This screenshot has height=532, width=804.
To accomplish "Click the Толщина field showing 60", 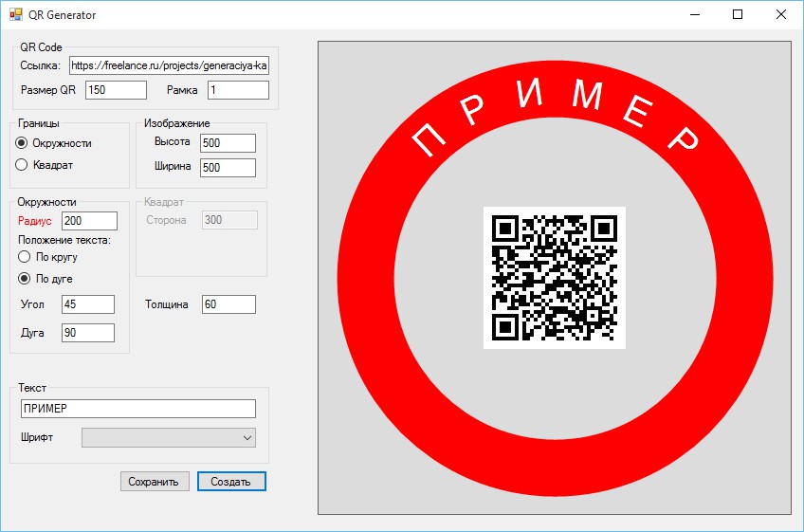I will point(228,304).
